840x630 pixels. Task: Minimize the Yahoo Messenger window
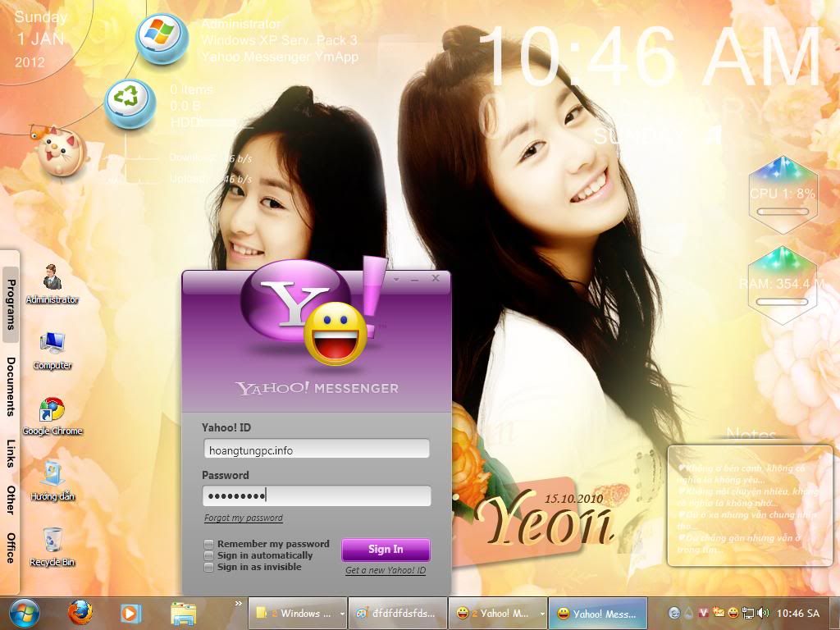click(414, 279)
